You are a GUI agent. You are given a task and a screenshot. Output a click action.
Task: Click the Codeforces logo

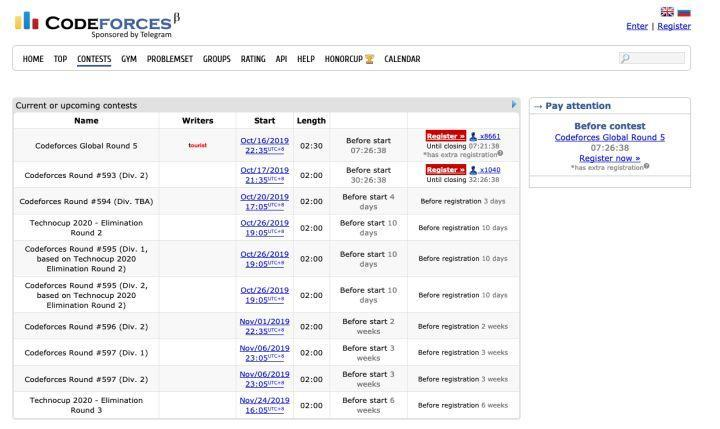point(97,24)
